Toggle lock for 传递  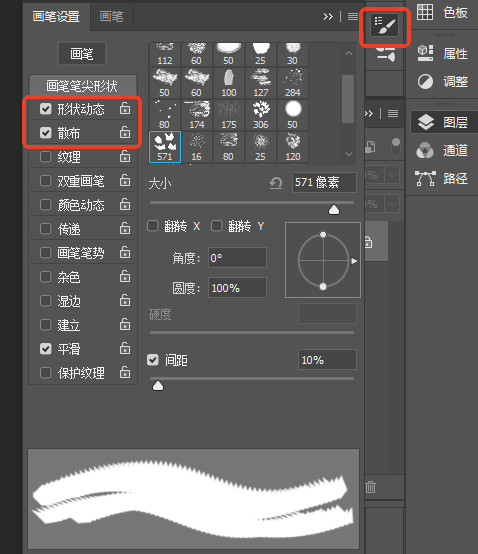[x=125, y=229]
